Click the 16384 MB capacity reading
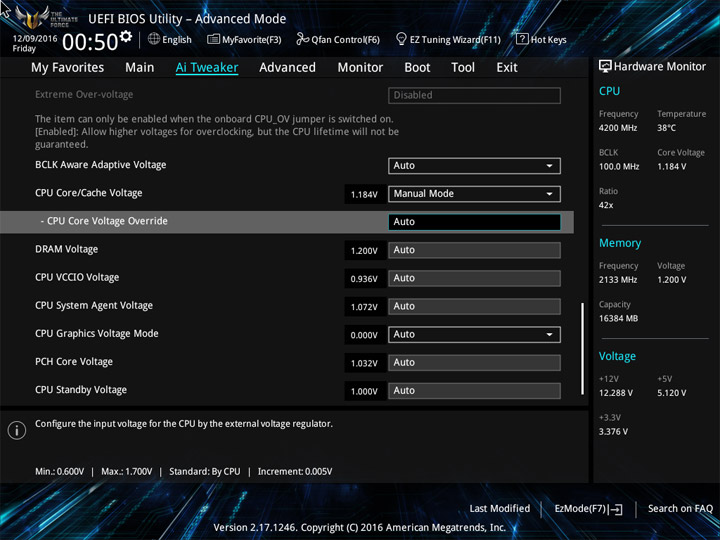This screenshot has width=720, height=540. tap(618, 319)
